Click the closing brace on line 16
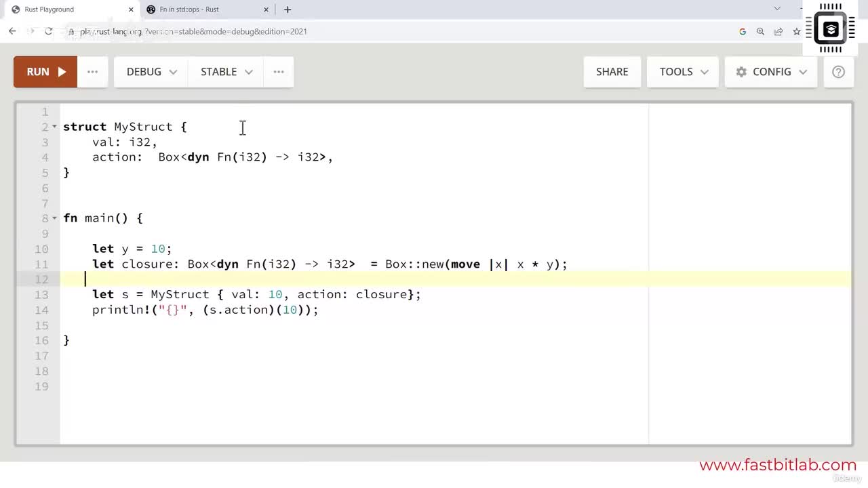The width and height of the screenshot is (868, 488). point(66,340)
